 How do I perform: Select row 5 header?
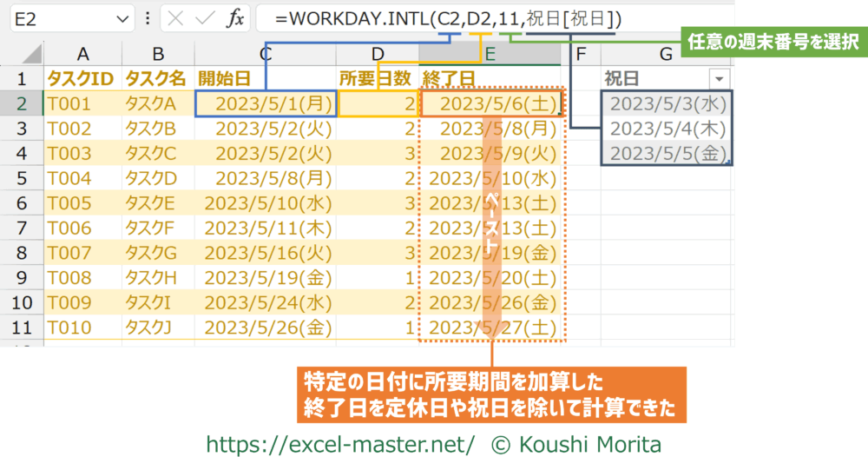(22, 179)
